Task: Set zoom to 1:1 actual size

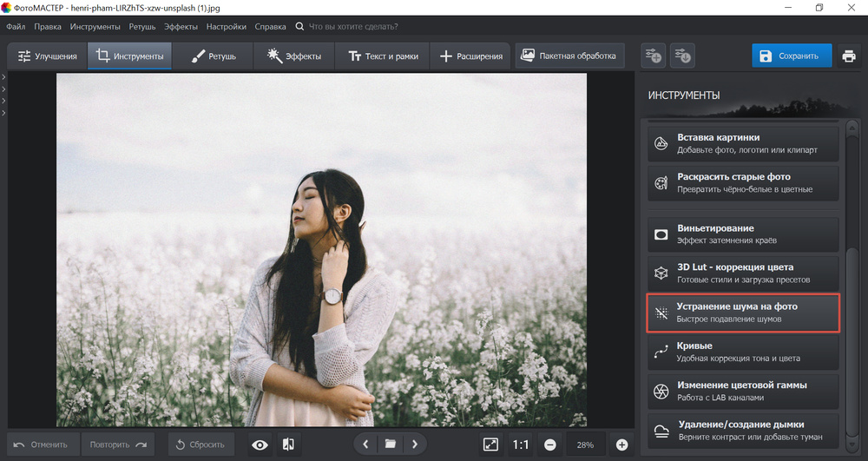Action: tap(520, 445)
